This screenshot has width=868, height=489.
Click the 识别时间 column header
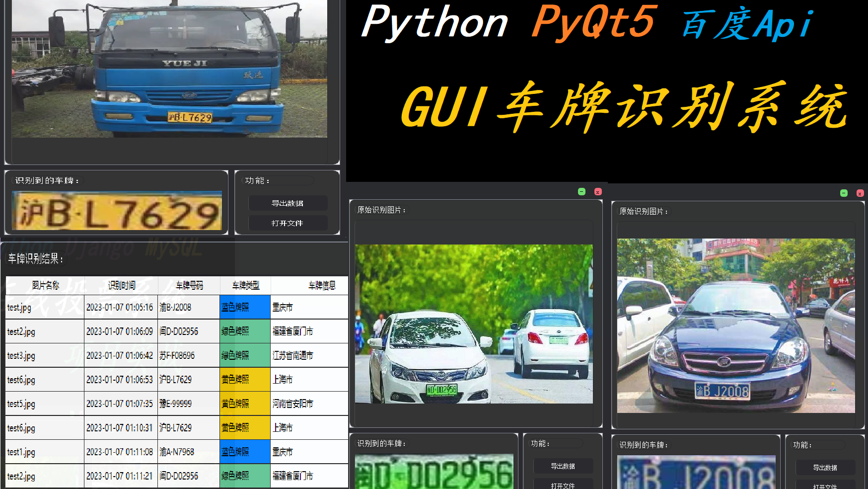[121, 285]
